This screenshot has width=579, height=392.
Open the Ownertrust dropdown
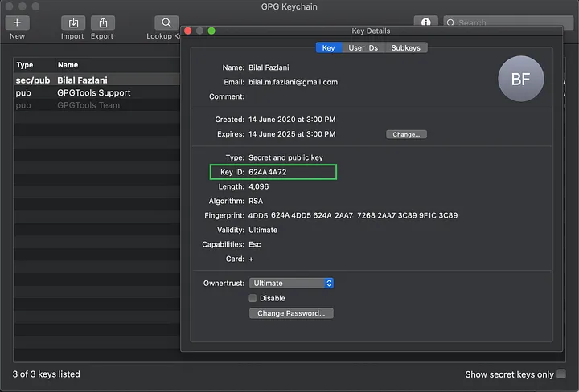coord(291,283)
